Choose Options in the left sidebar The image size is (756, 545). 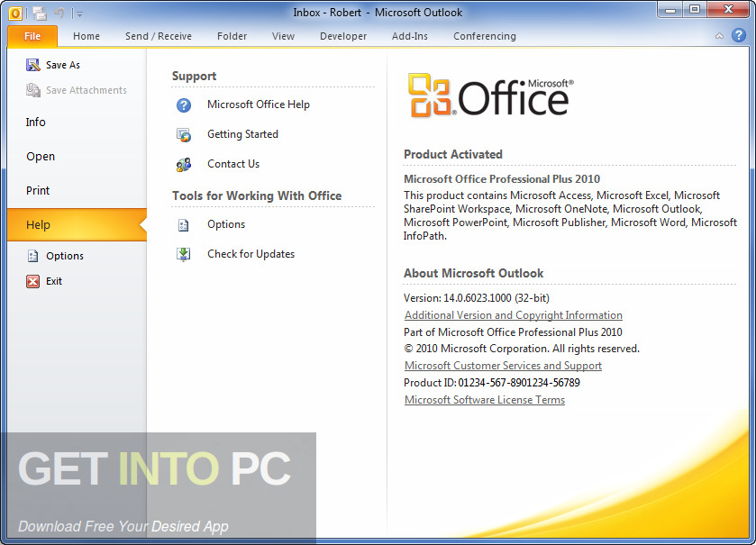(x=65, y=256)
